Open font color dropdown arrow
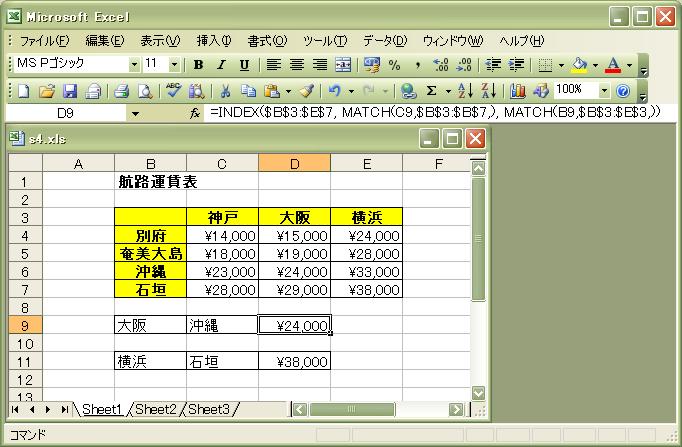682x447 pixels. pyautogui.click(x=629, y=65)
